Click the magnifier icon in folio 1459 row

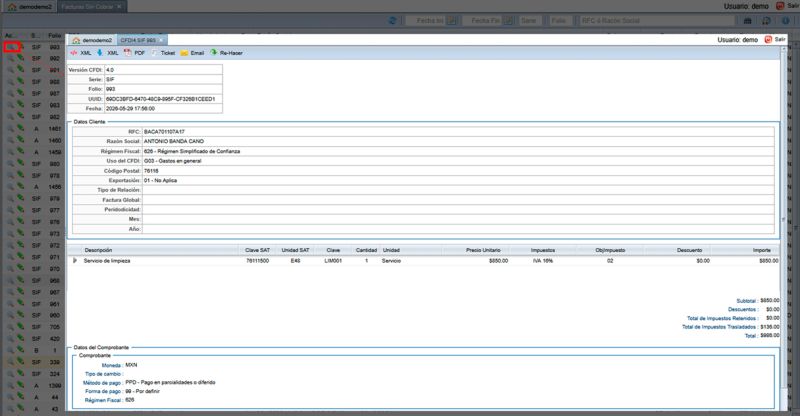10,152
